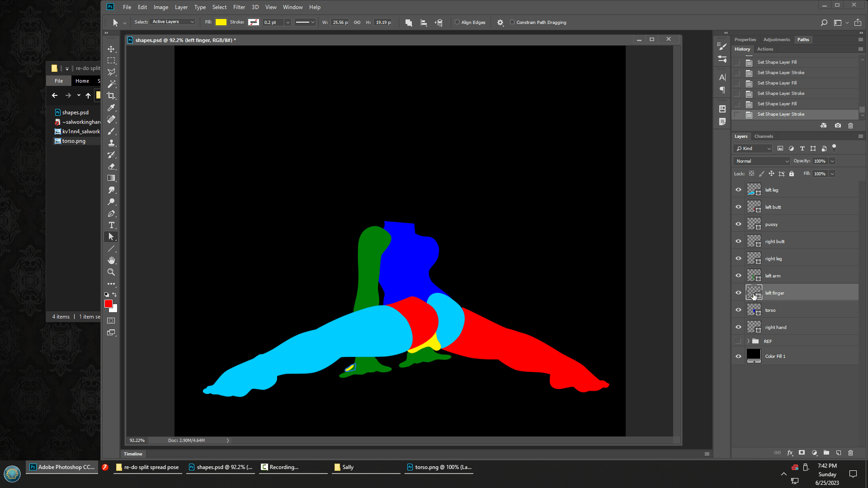Viewport: 868px width, 488px height.
Task: Open the Filter menu
Action: tap(239, 7)
